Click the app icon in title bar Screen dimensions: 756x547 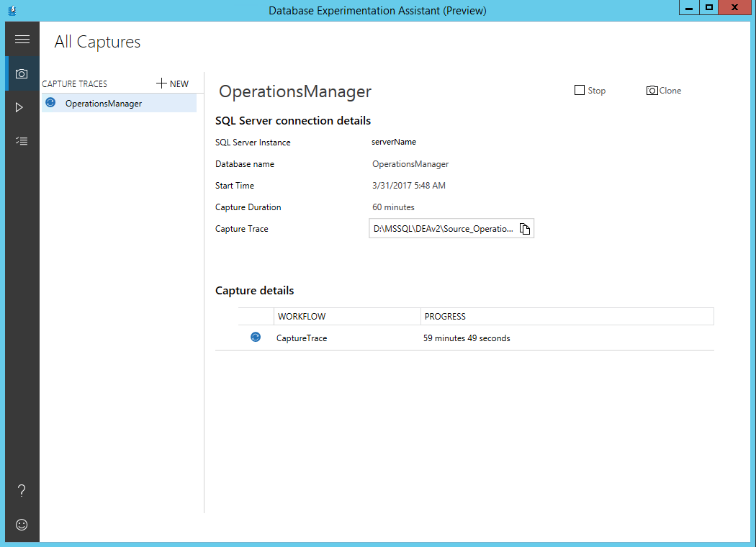pos(12,10)
